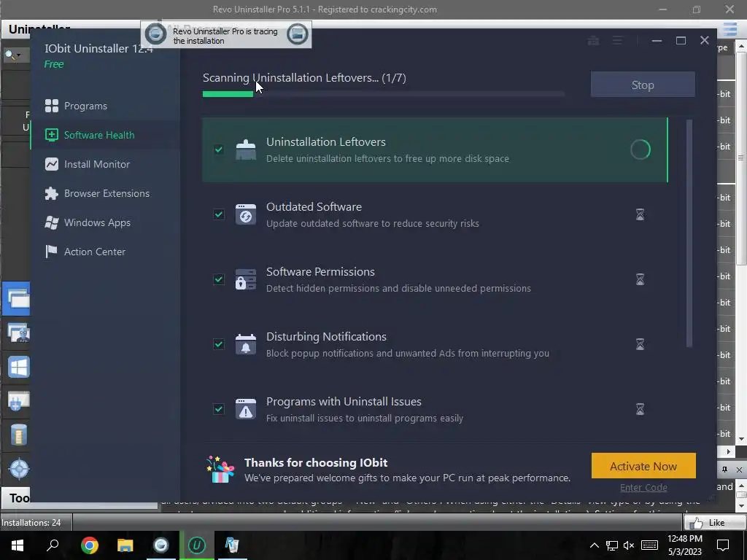Click the Uninstallation Leftovers title text
747x560 pixels.
coord(326,141)
